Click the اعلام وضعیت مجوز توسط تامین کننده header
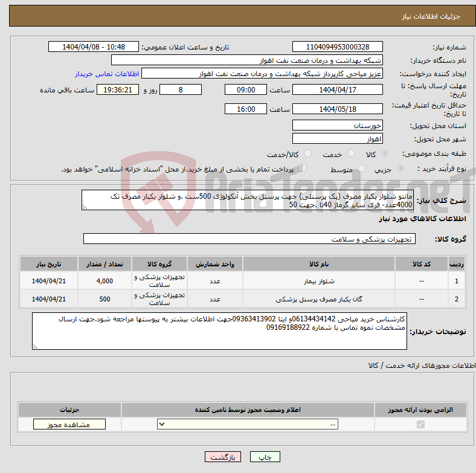 pos(248,410)
